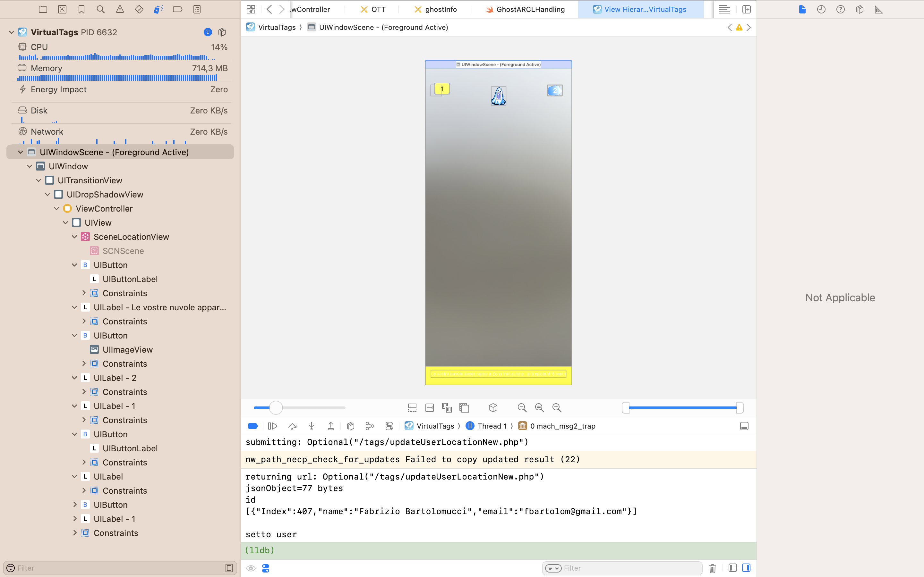Click Thread 1 in debug bar
The width and height of the screenshot is (924, 577).
coord(492,426)
